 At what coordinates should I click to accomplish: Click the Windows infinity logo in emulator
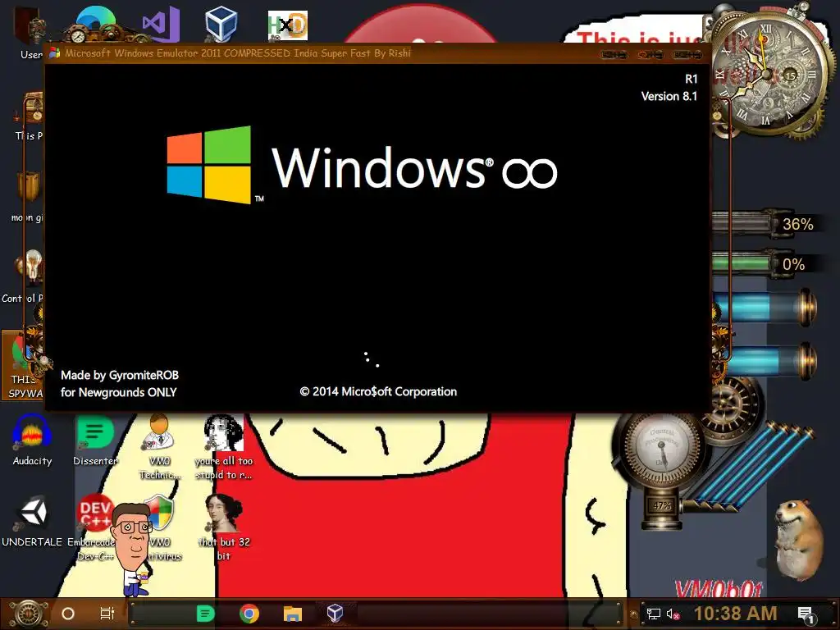(362, 166)
